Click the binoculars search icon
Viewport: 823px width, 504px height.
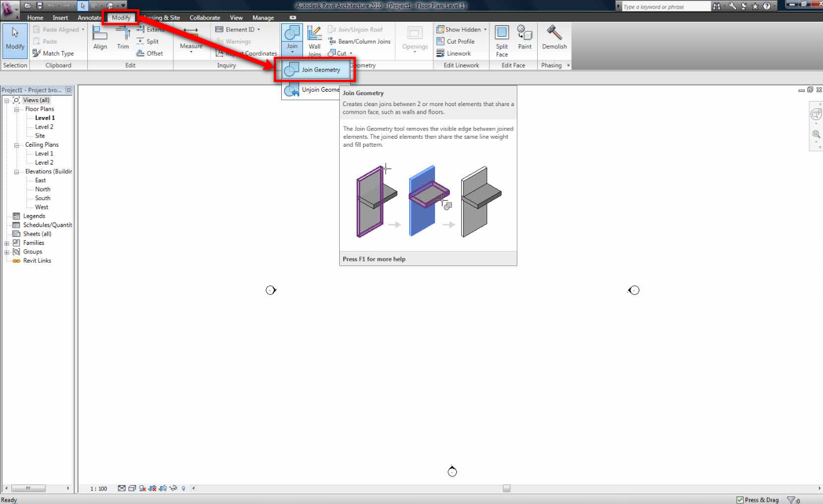click(717, 6)
